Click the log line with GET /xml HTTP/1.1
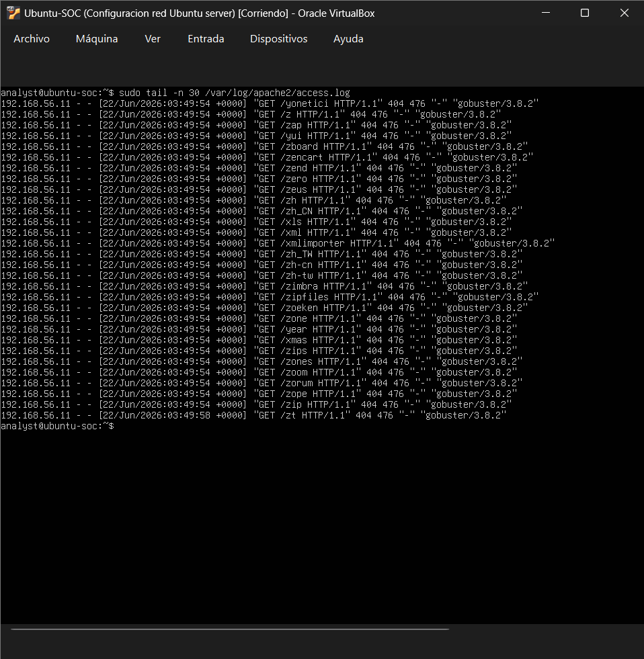644x659 pixels. click(256, 232)
